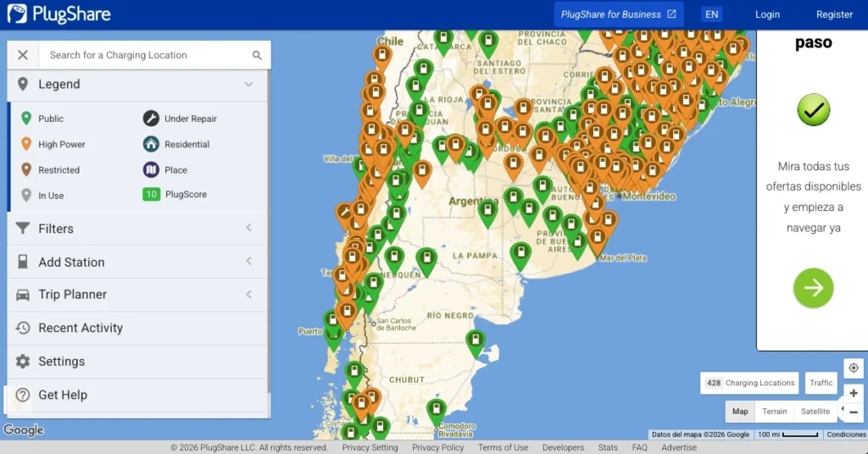Open PlugShare for Business link

[x=618, y=14]
